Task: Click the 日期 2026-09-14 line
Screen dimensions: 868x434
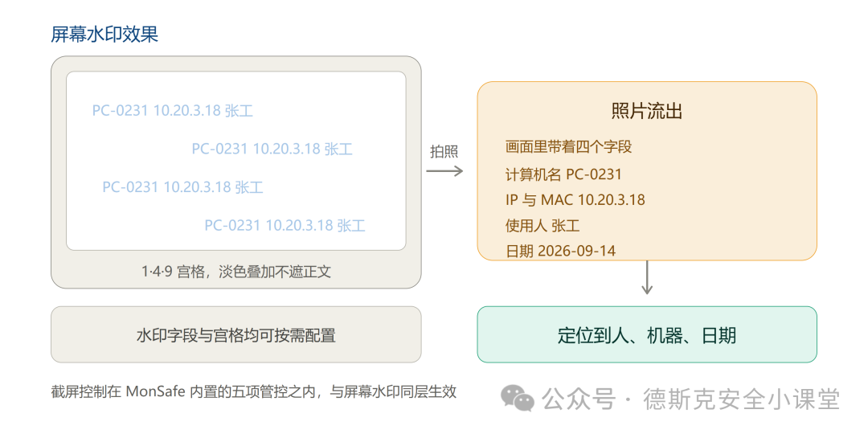Action: click(x=560, y=251)
